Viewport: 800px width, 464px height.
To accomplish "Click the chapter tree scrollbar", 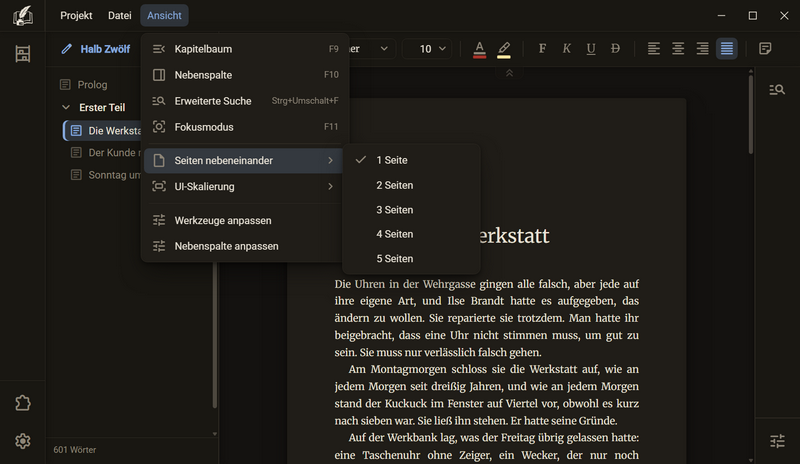I will pos(215,334).
